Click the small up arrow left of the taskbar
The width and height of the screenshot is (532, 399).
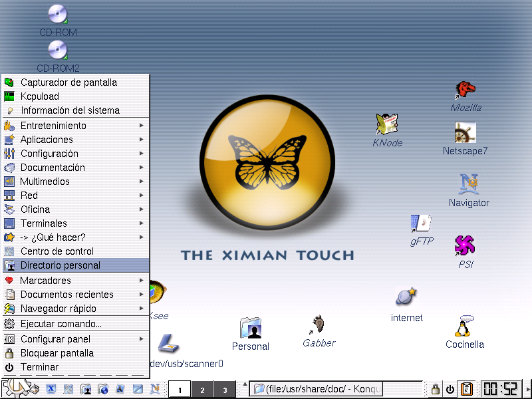(x=245, y=384)
